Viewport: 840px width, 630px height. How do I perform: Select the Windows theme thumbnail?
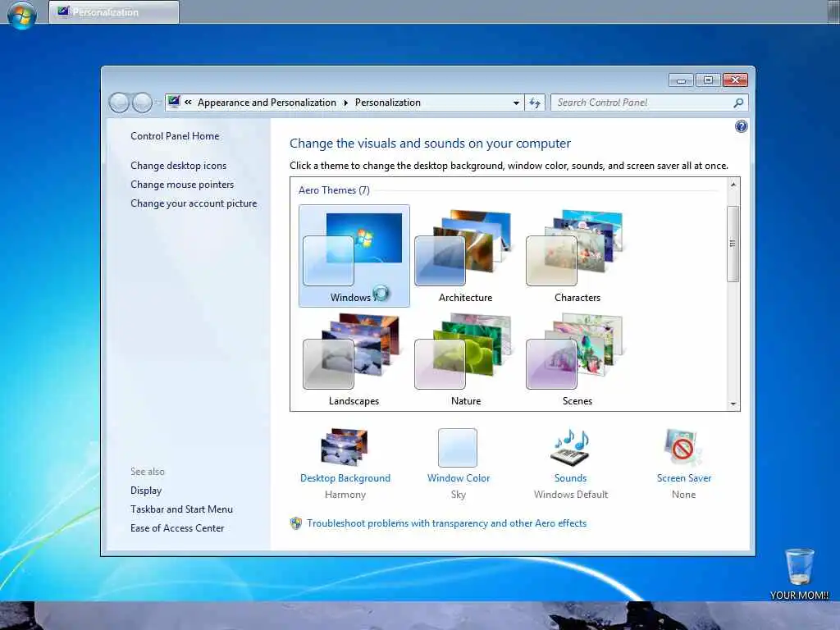(354, 256)
